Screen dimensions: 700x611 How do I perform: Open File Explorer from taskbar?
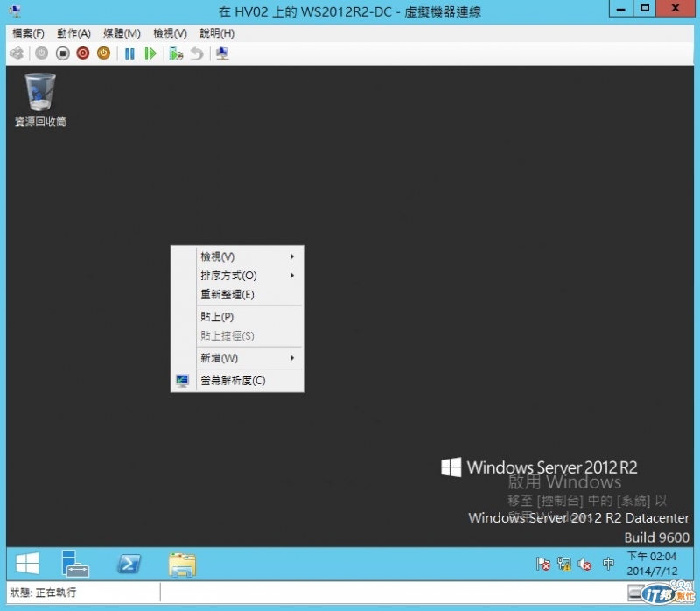click(x=182, y=565)
